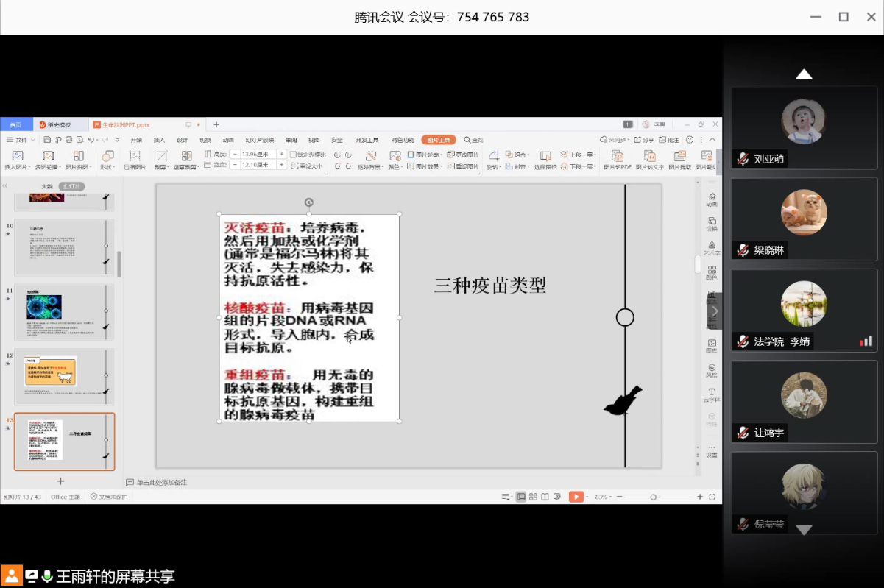Switch to reading view icon in status bar

coord(545,497)
